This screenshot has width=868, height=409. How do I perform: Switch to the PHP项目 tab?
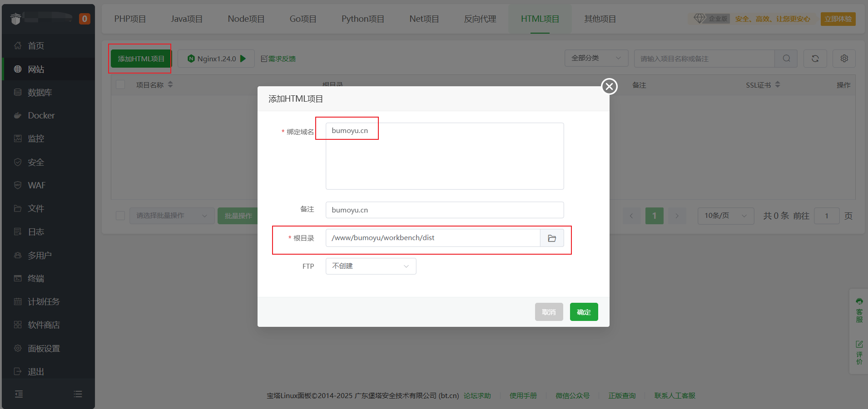coord(130,19)
